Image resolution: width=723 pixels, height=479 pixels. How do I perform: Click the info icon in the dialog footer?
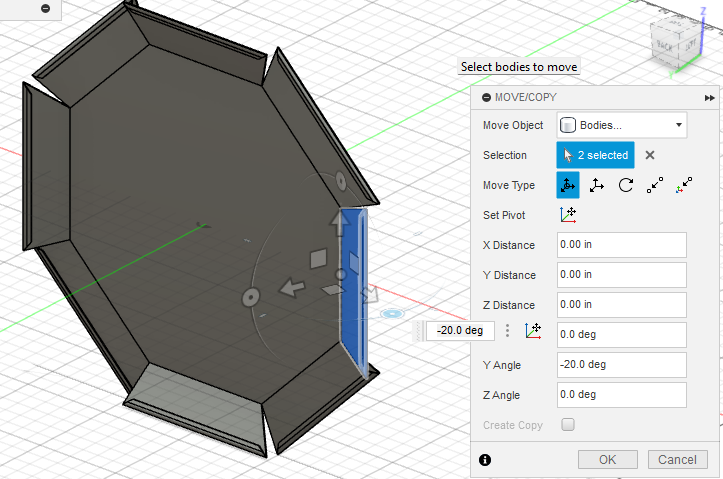[x=485, y=460]
